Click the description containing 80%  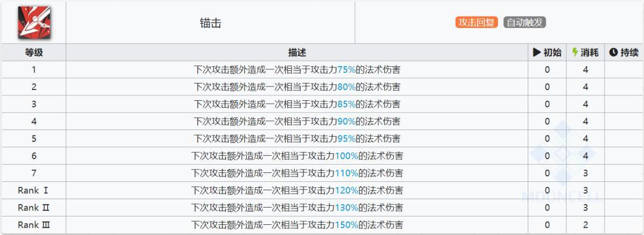click(x=297, y=87)
